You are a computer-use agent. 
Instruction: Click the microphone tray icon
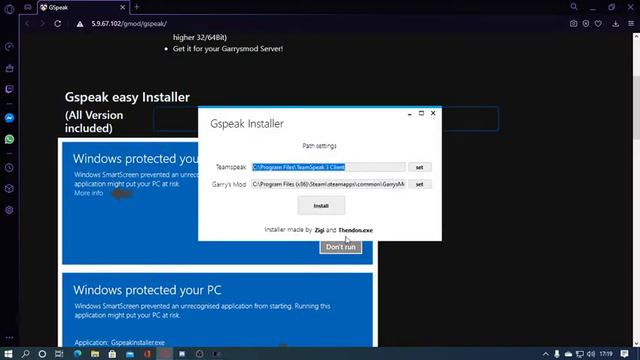pos(557,354)
